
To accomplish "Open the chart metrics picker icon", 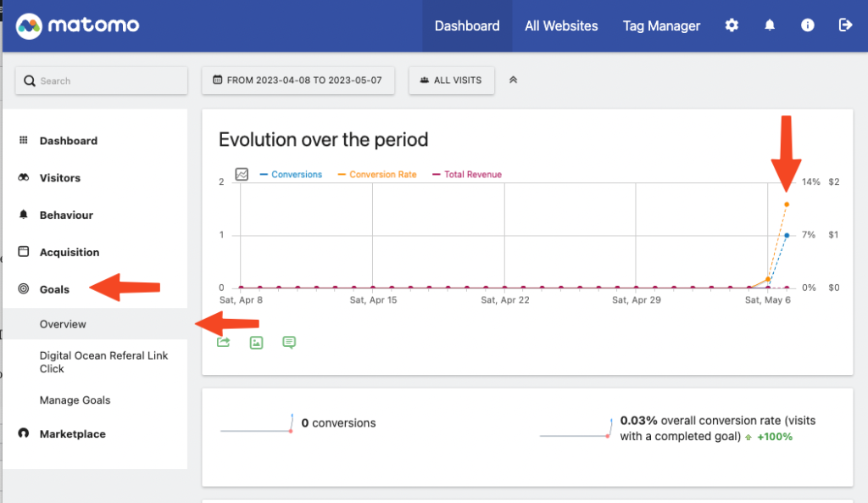I will point(242,174).
